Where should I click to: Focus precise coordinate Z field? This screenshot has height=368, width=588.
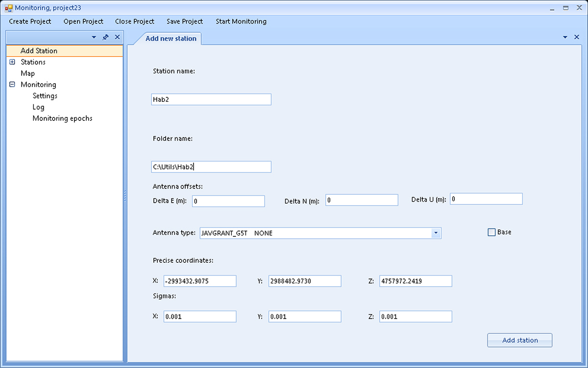click(x=416, y=281)
